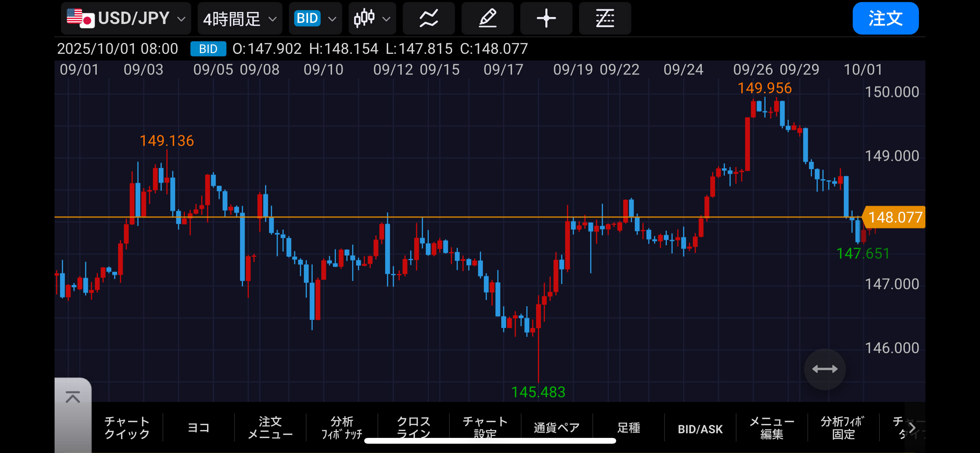Toggle 分析フィボ固定 option
980x453 pixels.
(843, 428)
